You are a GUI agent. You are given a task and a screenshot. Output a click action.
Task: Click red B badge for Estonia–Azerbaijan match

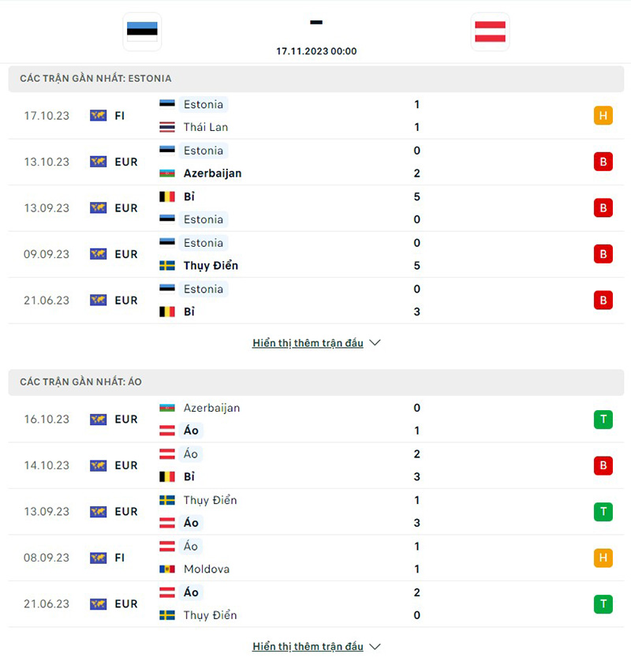pos(603,162)
